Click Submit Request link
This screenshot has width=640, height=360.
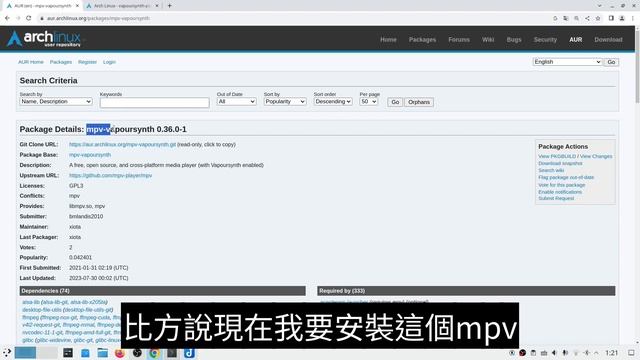point(556,198)
